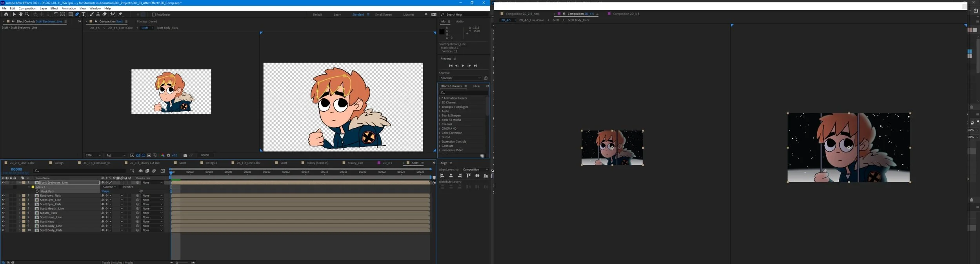Enable the RotoBezier checkbox
The image size is (980, 264).
[154, 14]
